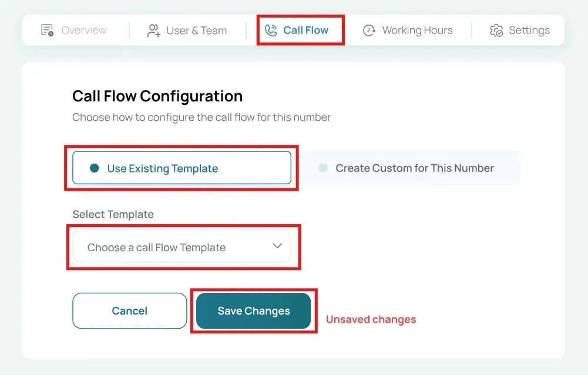This screenshot has width=588, height=375.
Task: Click the Settings gear icon
Action: pos(496,31)
